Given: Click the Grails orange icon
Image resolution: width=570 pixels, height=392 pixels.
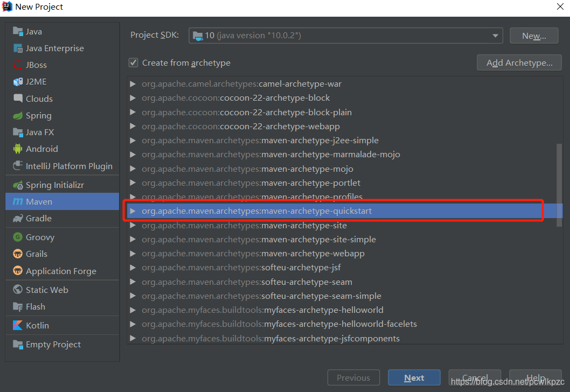Looking at the screenshot, I should pyautogui.click(x=18, y=254).
